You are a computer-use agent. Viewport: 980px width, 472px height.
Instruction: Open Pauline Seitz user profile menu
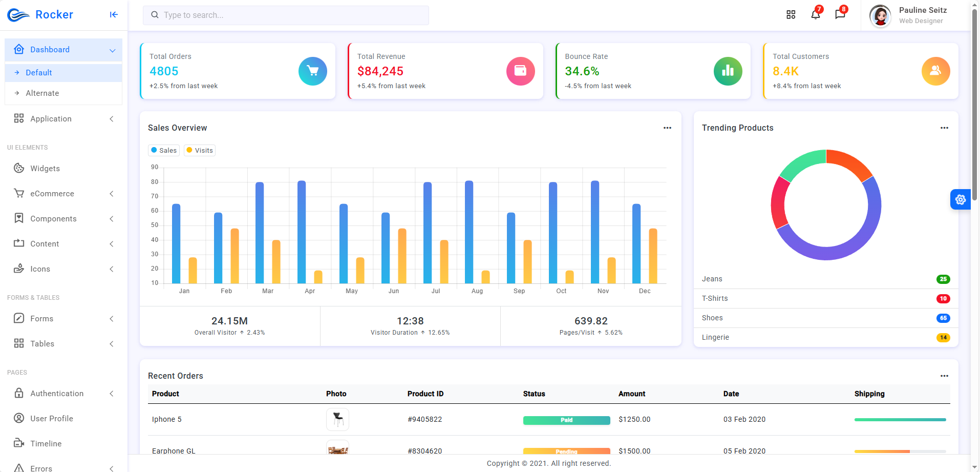click(909, 15)
